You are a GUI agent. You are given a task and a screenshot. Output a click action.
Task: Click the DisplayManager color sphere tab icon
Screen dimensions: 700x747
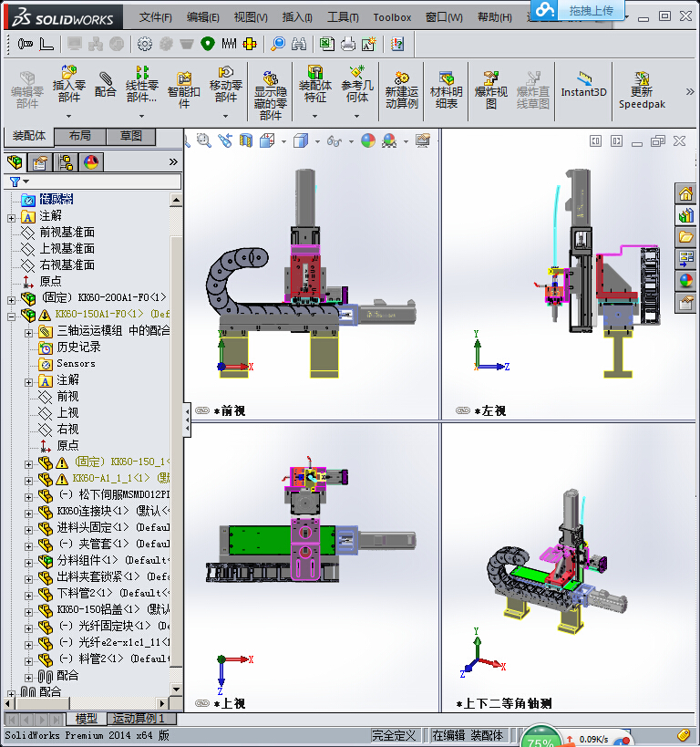click(91, 162)
